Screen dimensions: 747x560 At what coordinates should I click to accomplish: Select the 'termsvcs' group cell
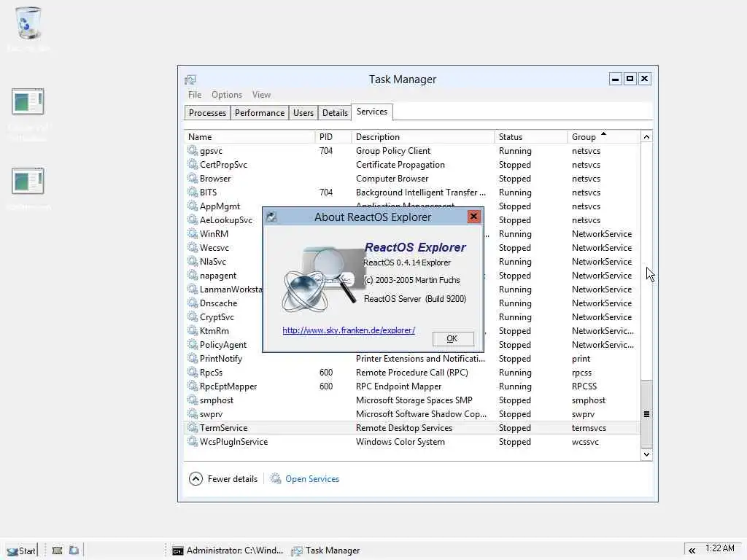coord(589,427)
